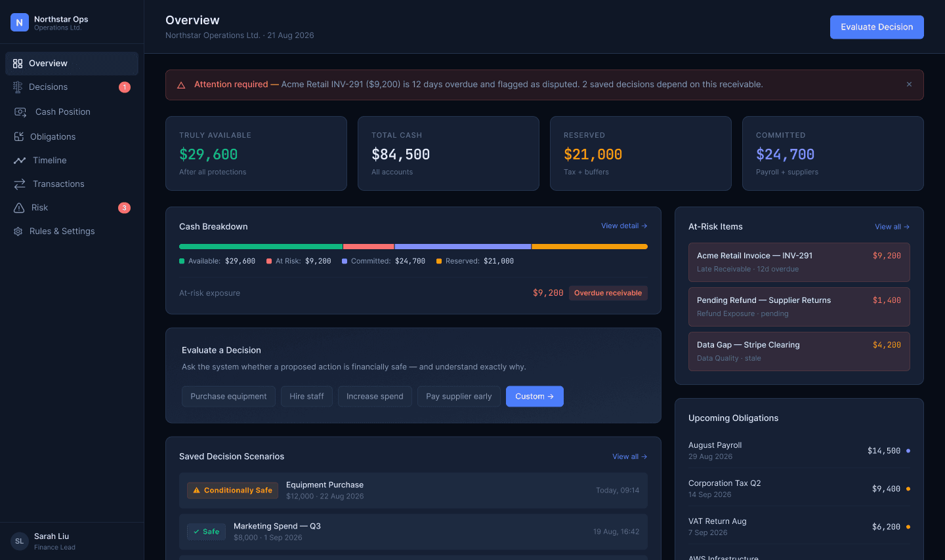Click Sarah Liu Finance Lead profile
Screen dimensions: 945x560
click(x=72, y=541)
